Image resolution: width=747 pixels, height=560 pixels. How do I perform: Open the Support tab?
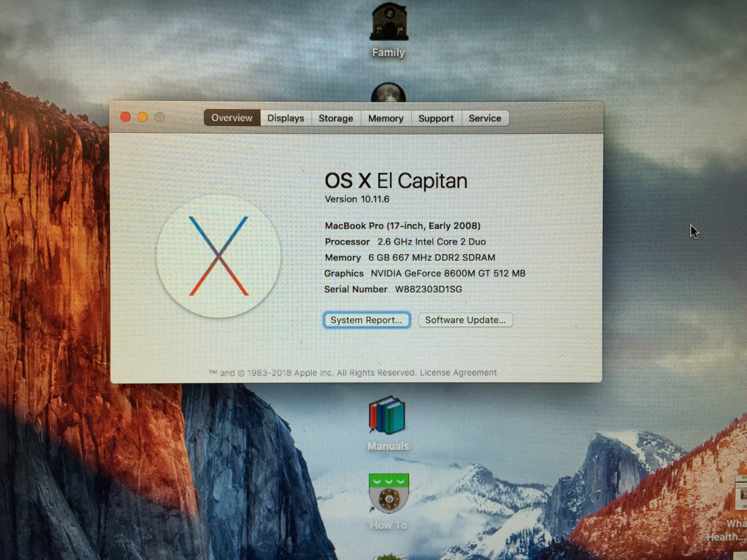436,118
